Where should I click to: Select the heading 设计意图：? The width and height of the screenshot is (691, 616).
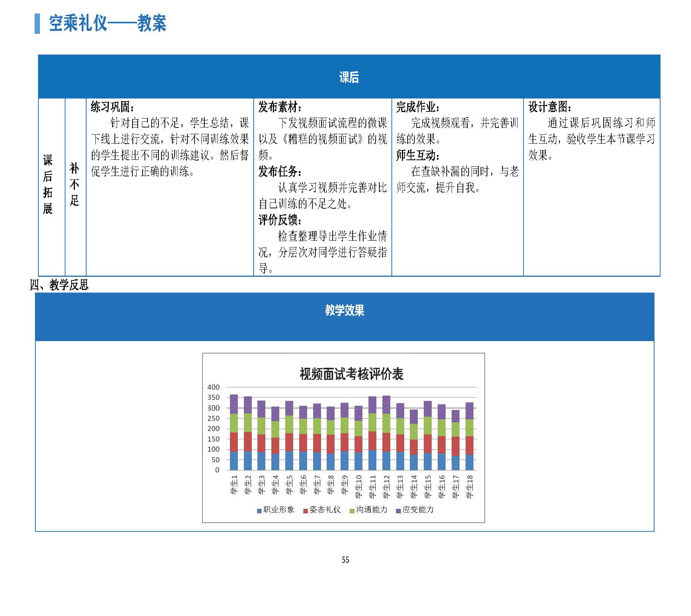click(550, 107)
